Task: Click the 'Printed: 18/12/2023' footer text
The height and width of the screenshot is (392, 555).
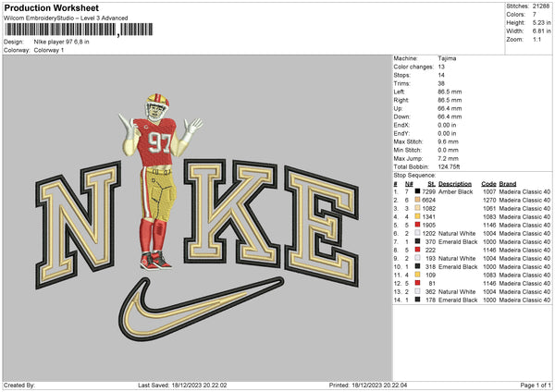Action: (368, 385)
